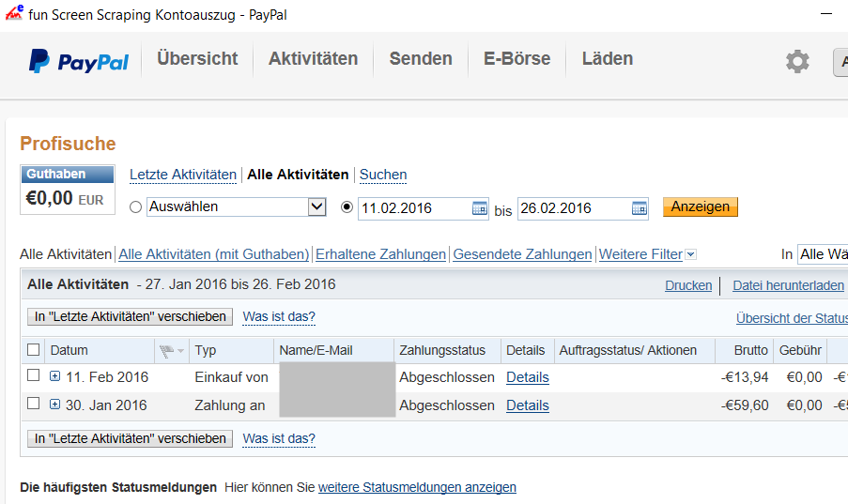Switch to Letzte Aktivitäten view
Image resolution: width=848 pixels, height=504 pixels.
[x=183, y=175]
